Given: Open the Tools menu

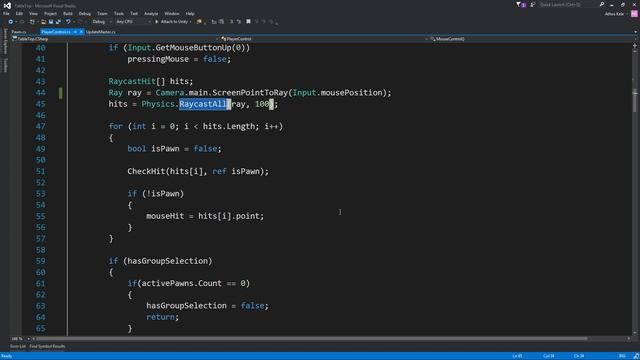Looking at the screenshot, I should 119,13.
